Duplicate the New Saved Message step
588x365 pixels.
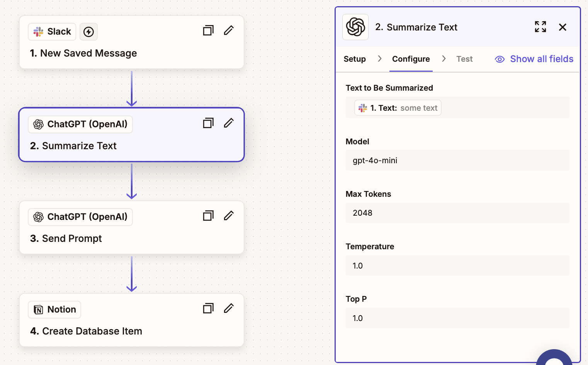pyautogui.click(x=208, y=30)
